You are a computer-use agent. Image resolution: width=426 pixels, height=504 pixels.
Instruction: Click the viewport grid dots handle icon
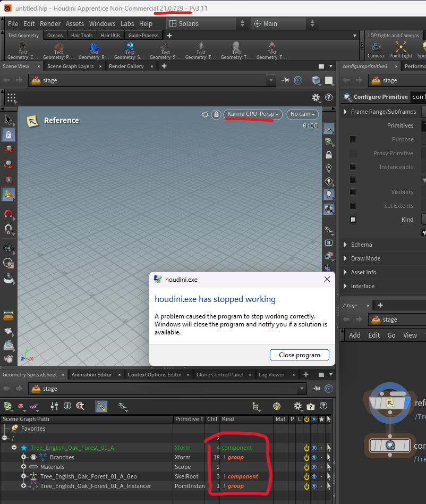tap(12, 98)
